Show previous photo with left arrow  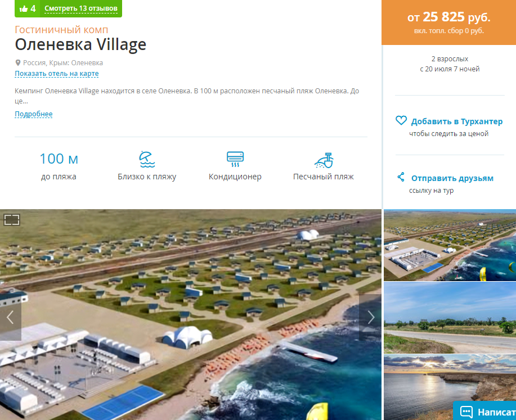click(x=11, y=318)
